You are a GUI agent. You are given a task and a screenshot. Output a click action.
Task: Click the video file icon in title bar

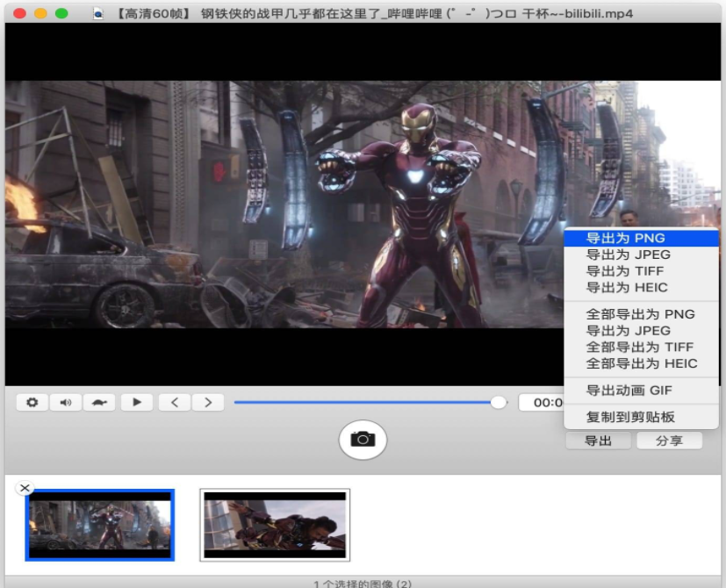[x=98, y=14]
